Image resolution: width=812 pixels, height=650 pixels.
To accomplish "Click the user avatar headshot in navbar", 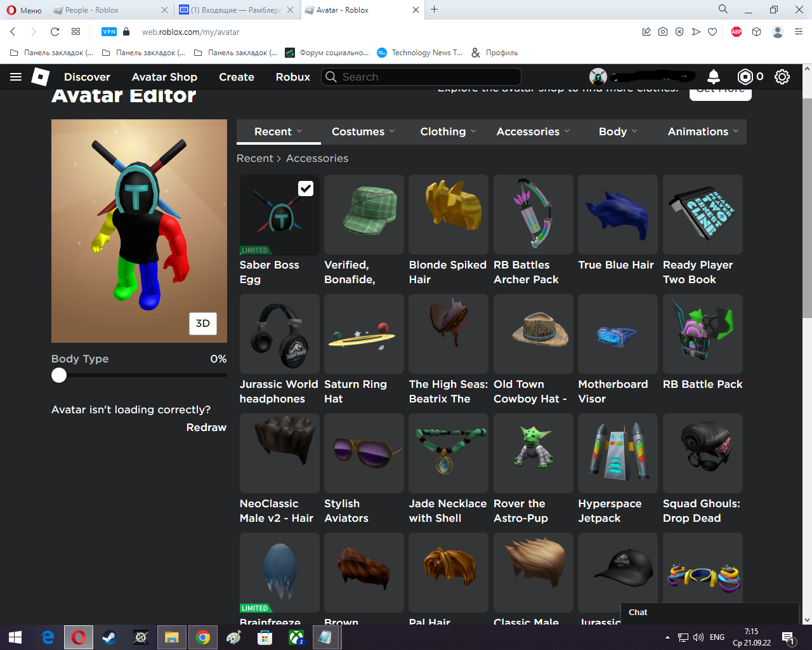I will point(598,77).
